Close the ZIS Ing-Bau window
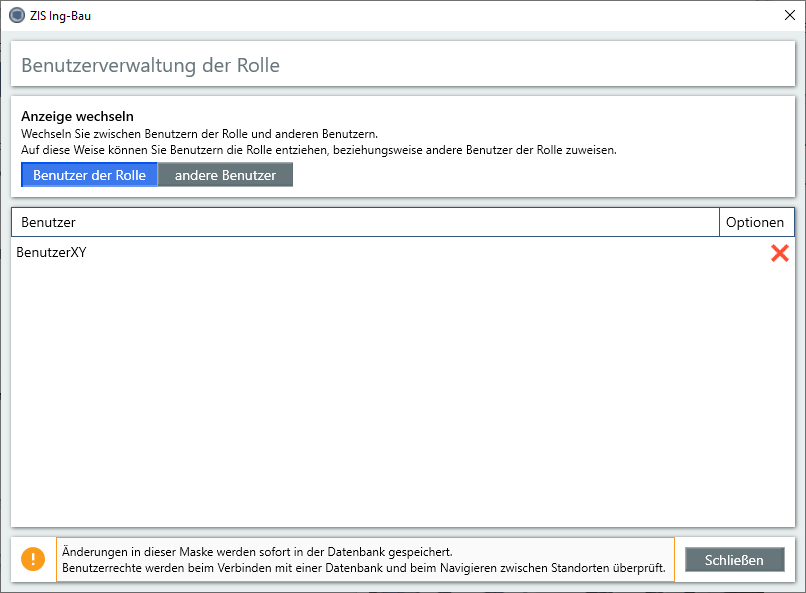The height and width of the screenshot is (593, 806). [789, 15]
